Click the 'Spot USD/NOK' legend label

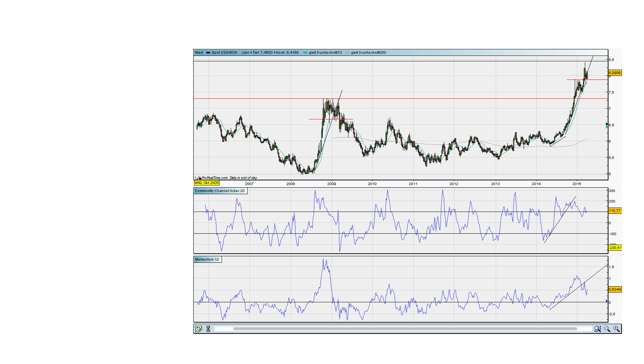click(x=225, y=53)
